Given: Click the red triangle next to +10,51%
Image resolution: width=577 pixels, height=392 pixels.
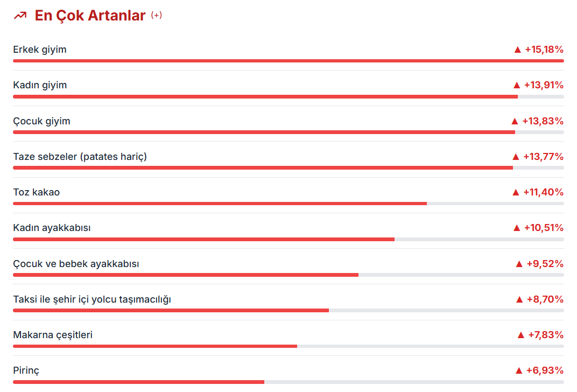Looking at the screenshot, I should tap(517, 228).
